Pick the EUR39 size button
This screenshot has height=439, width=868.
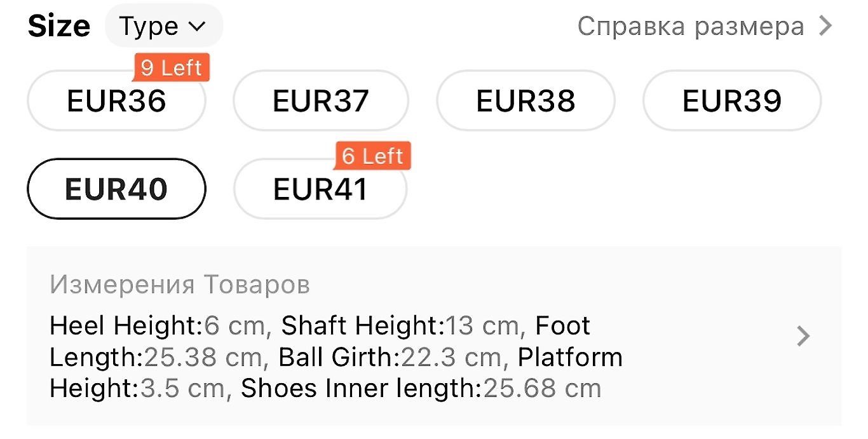732,100
